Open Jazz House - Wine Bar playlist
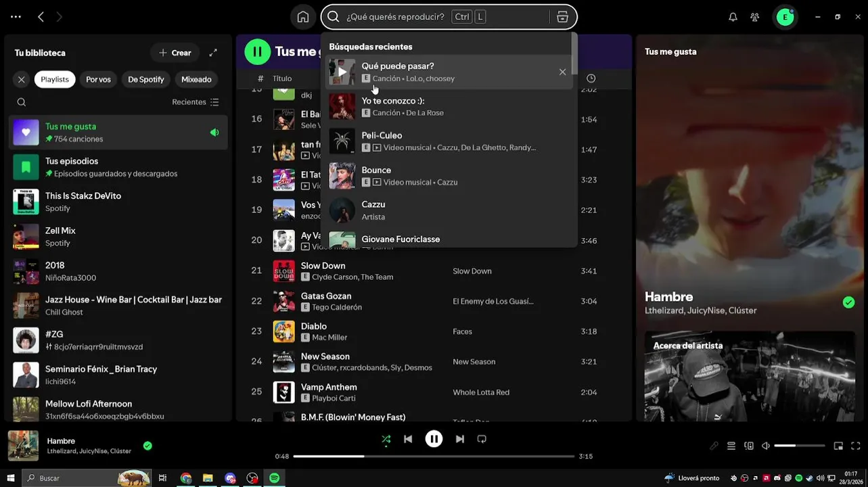 coord(118,305)
